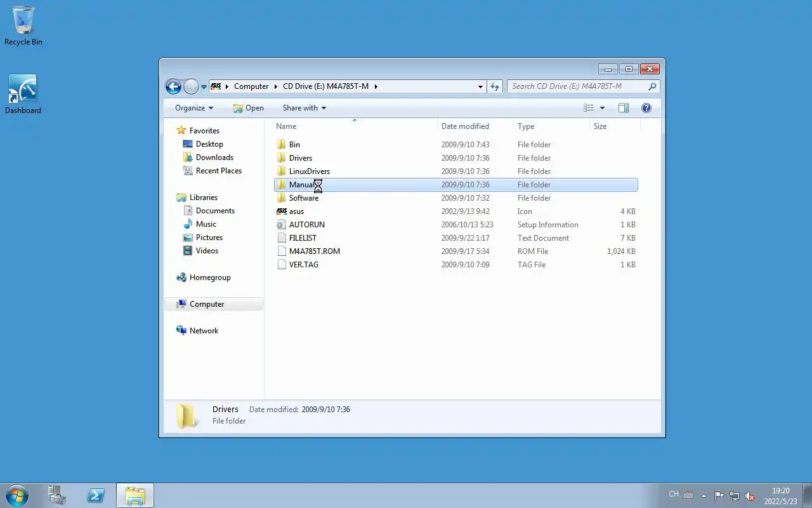Go back with the Explorer Back arrow
This screenshot has height=508, width=812.
pyautogui.click(x=173, y=86)
